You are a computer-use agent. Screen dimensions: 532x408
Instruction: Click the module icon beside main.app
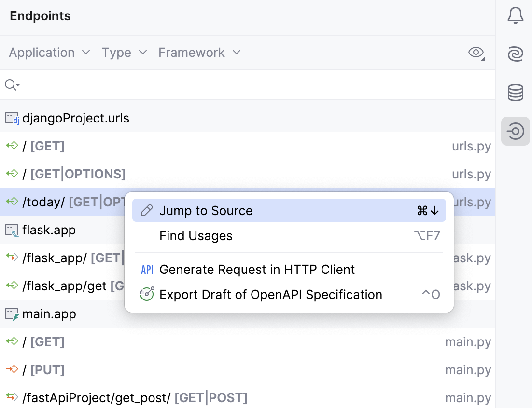[12, 314]
